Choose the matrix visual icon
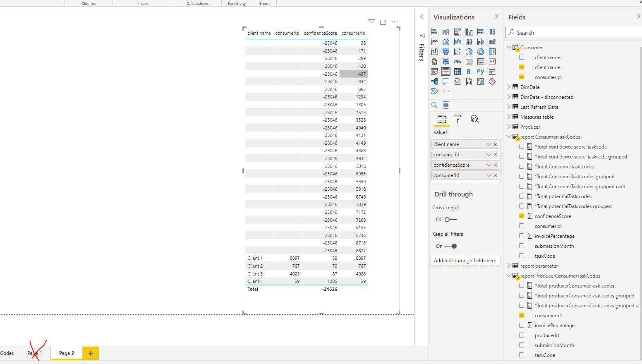The width and height of the screenshot is (642, 364). pos(457,72)
